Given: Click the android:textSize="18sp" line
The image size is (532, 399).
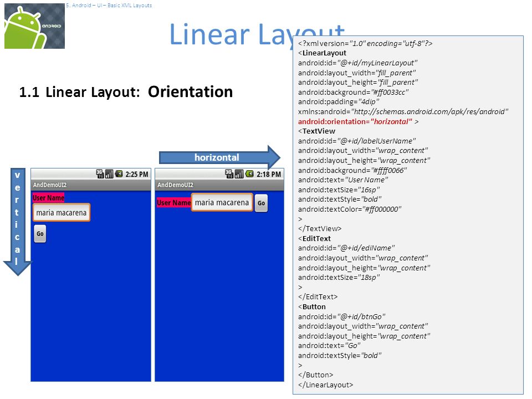Looking at the screenshot, I should (339, 277).
